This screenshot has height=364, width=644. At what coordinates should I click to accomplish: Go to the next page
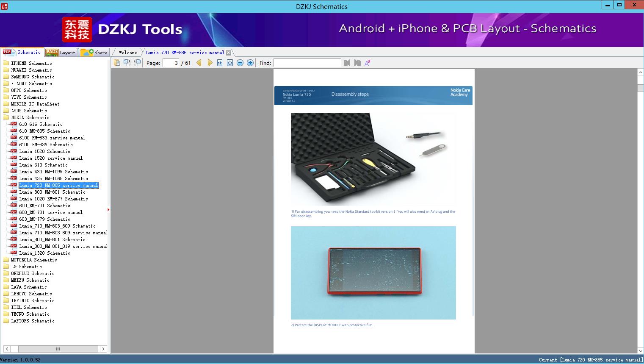(210, 63)
